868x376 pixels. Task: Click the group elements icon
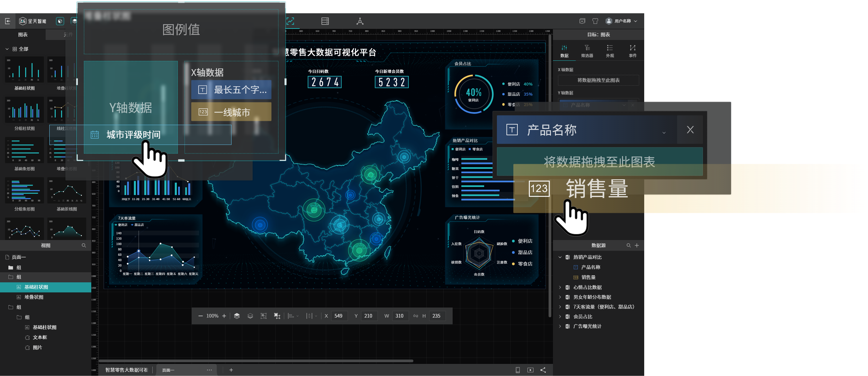point(263,316)
